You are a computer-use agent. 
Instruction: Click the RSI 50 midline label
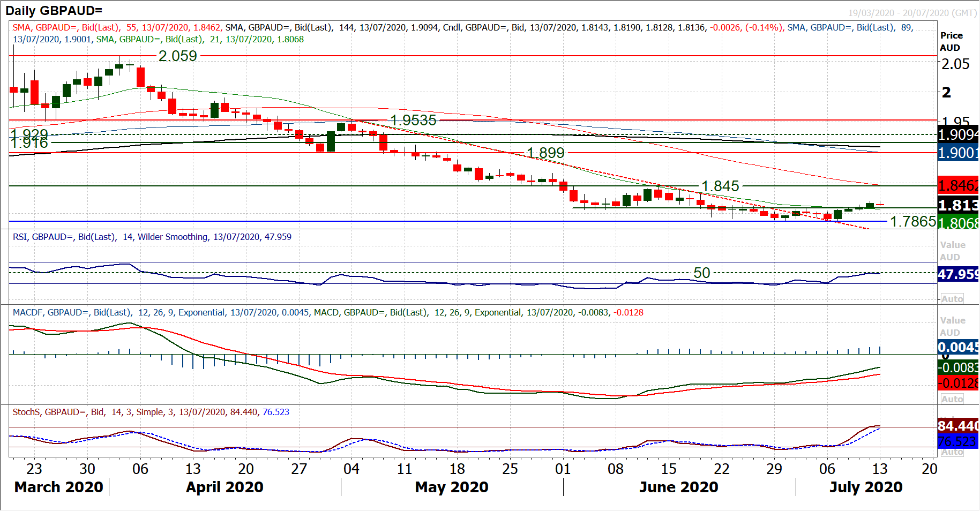pyautogui.click(x=701, y=273)
